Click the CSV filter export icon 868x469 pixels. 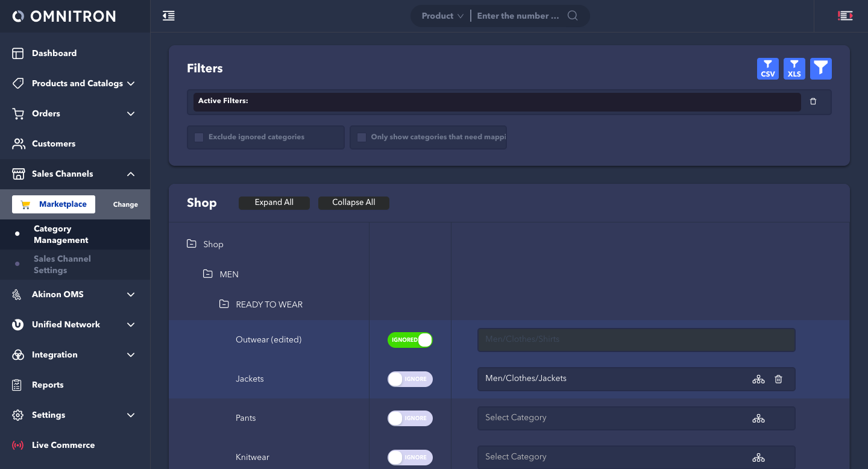[x=767, y=69]
